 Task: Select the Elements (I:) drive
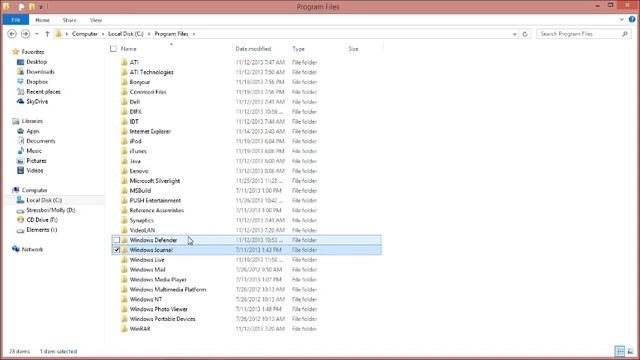pyautogui.click(x=42, y=230)
